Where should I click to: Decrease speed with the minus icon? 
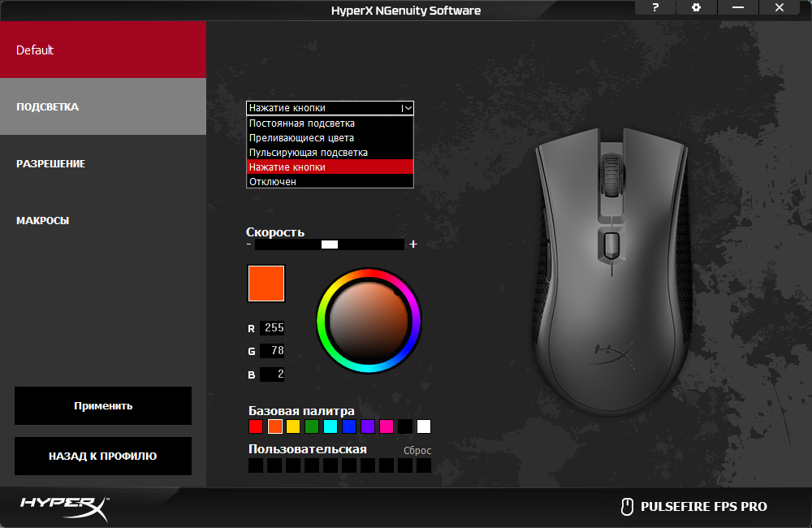point(249,244)
